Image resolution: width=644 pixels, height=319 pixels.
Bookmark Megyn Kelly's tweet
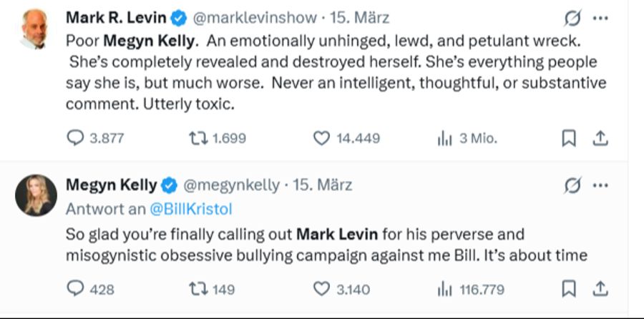click(569, 289)
